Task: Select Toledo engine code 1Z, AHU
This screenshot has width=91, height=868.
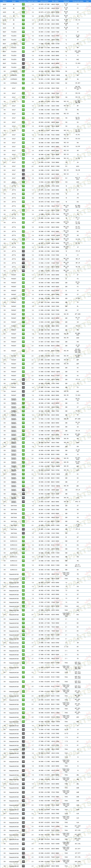Action: [78, 63]
